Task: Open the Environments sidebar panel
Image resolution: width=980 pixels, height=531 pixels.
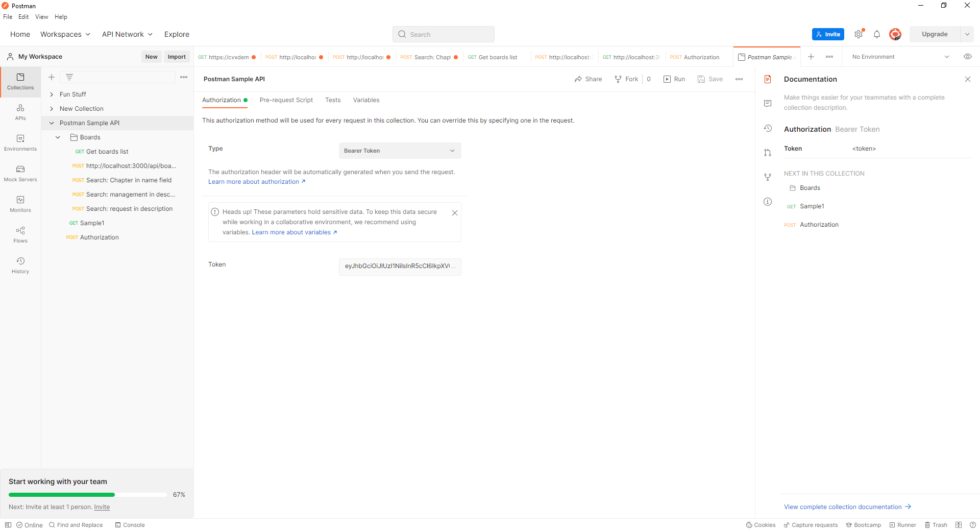Action: pyautogui.click(x=20, y=143)
